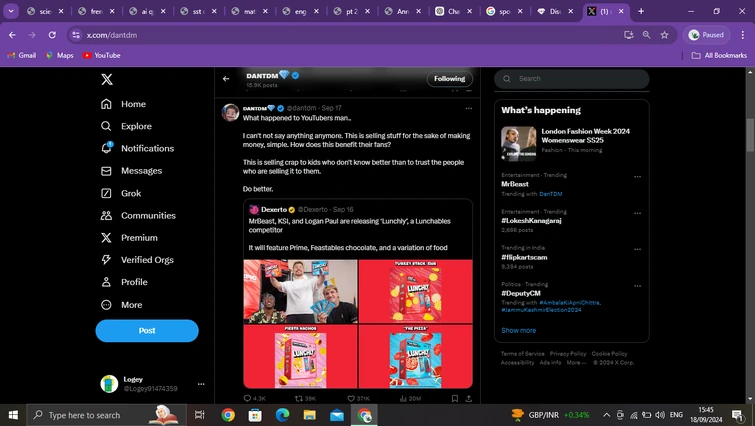Viewport: 755px width, 426px height.
Task: Open more options for MrBeast trend
Action: click(x=638, y=177)
